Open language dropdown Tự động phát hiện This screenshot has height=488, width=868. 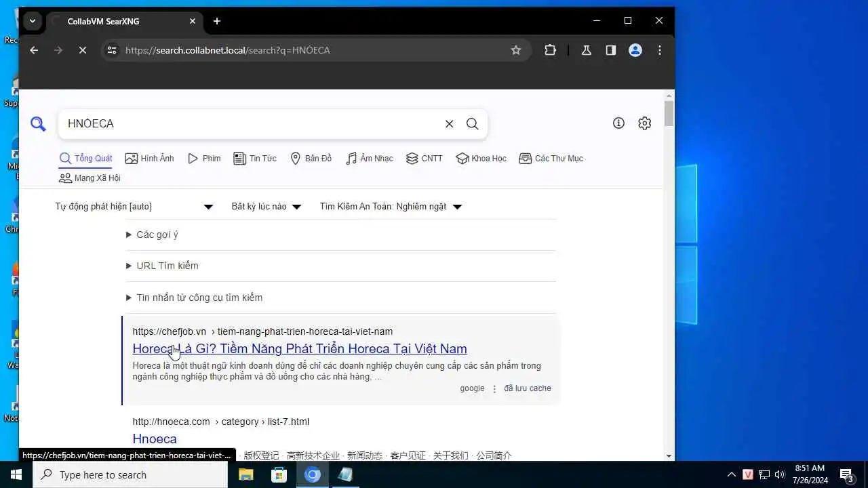pyautogui.click(x=134, y=207)
